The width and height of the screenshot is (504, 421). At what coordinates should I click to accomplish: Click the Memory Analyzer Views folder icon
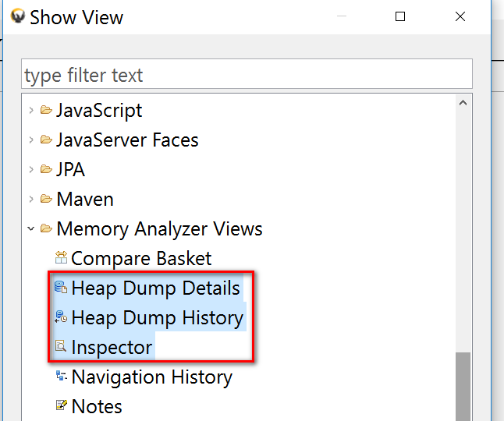(x=47, y=228)
